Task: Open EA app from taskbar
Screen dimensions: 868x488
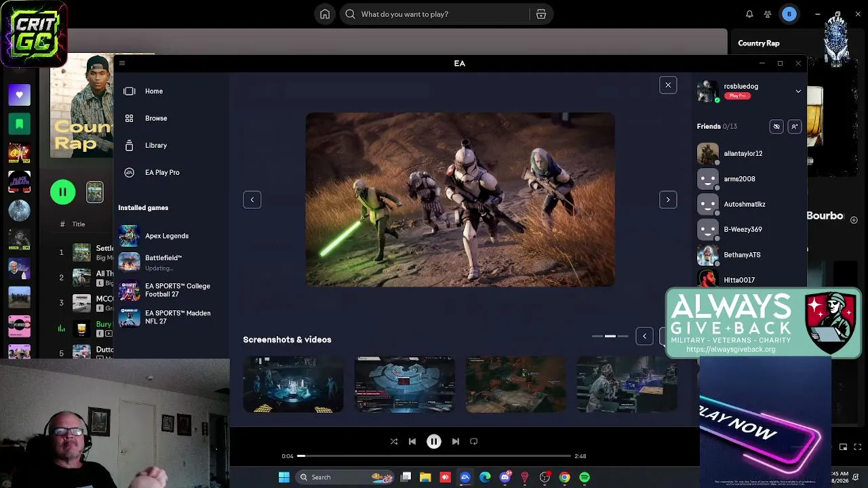Action: pyautogui.click(x=465, y=477)
